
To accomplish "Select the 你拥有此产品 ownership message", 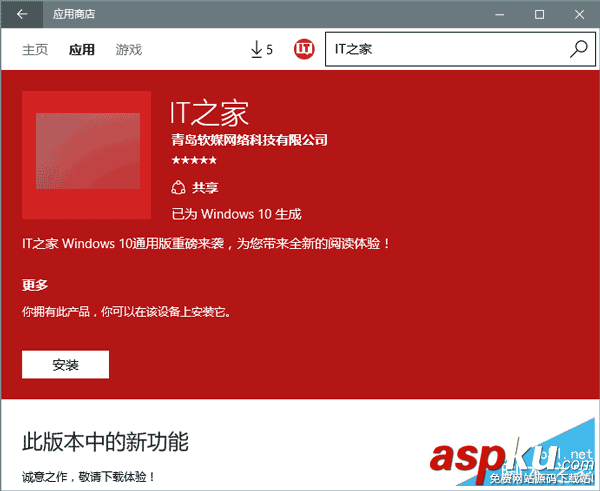I will tap(127, 312).
